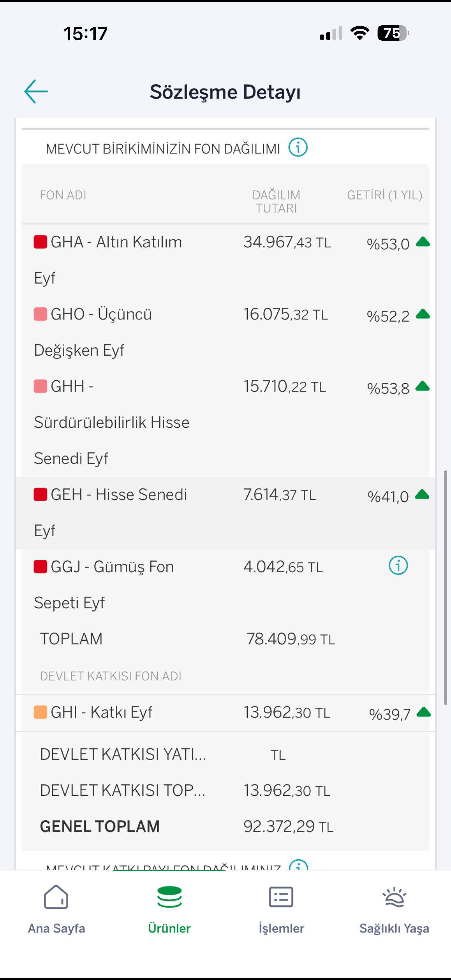Switch to İşlemler tab label
Image resolution: width=451 pixels, height=980 pixels.
point(282,928)
